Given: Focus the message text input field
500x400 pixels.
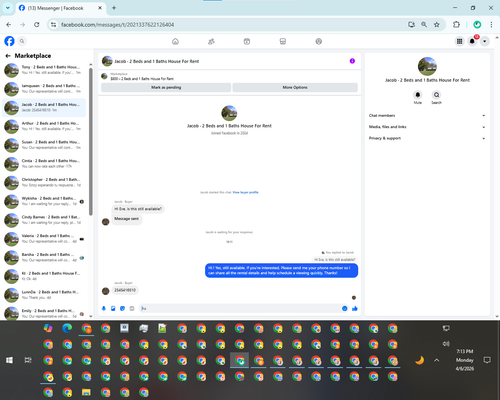Looking at the screenshot, I should click(x=240, y=309).
